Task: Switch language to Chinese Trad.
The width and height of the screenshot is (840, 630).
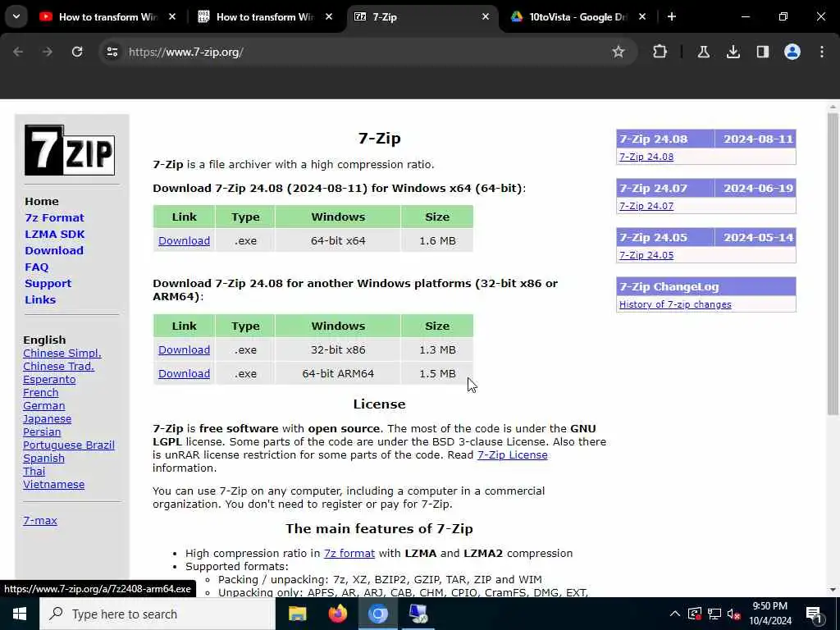Action: click(58, 367)
